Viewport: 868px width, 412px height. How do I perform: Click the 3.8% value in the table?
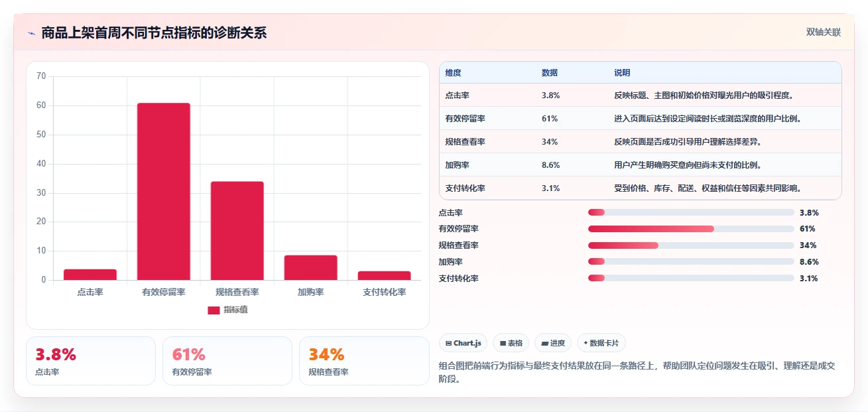pos(550,95)
